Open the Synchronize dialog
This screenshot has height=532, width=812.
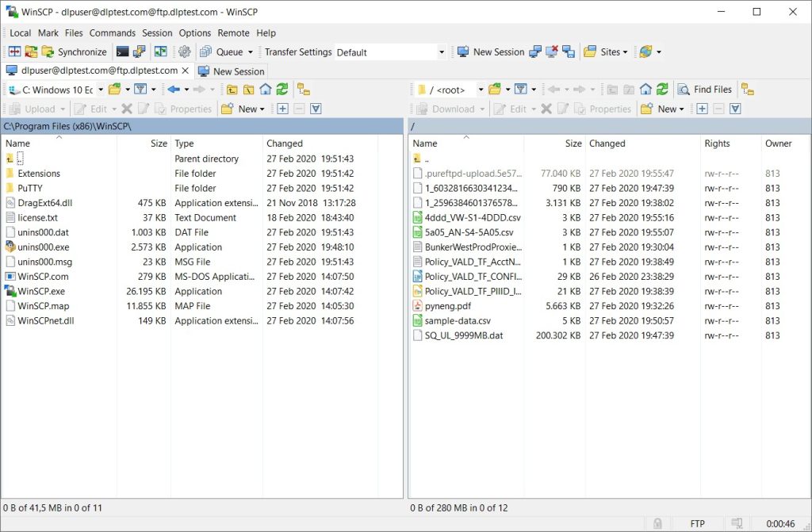click(75, 52)
